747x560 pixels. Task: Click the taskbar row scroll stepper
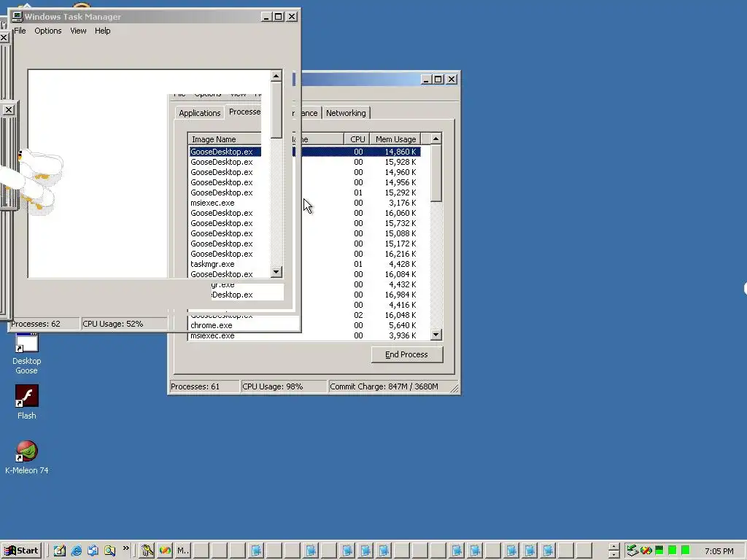(614, 551)
